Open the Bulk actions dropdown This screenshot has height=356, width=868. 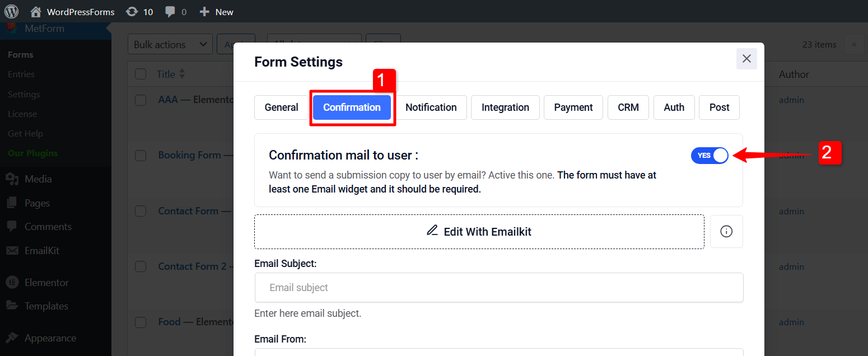[170, 44]
